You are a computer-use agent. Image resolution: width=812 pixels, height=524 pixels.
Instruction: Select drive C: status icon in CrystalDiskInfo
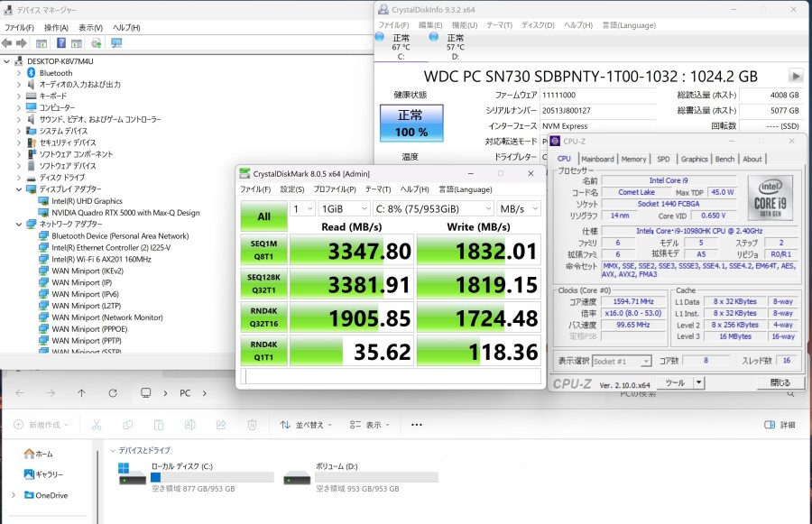coord(380,37)
